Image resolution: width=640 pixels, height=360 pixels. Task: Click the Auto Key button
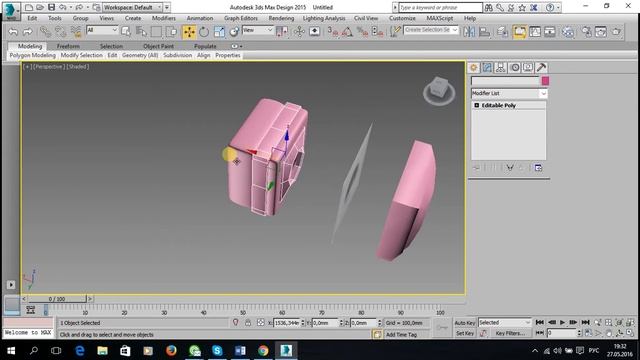click(465, 323)
